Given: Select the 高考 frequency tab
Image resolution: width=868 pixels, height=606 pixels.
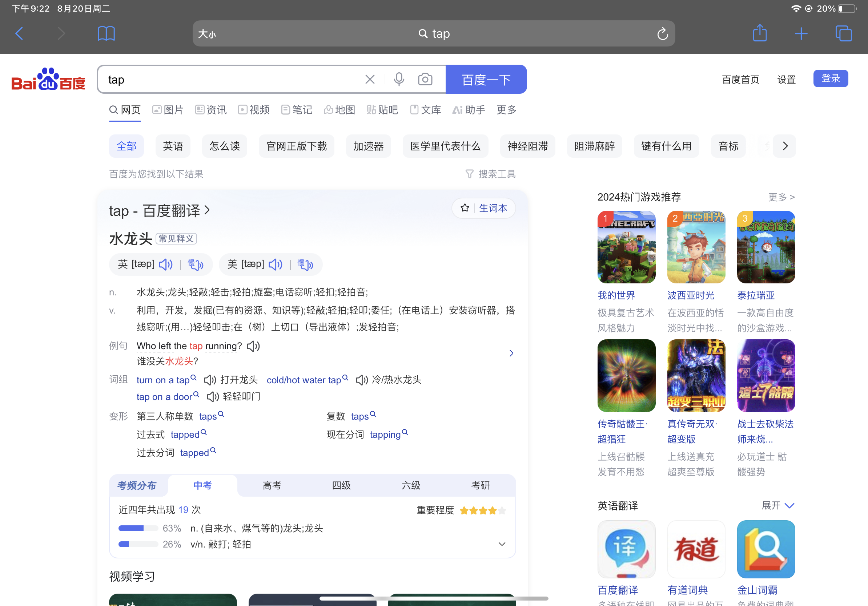Looking at the screenshot, I should pyautogui.click(x=272, y=485).
